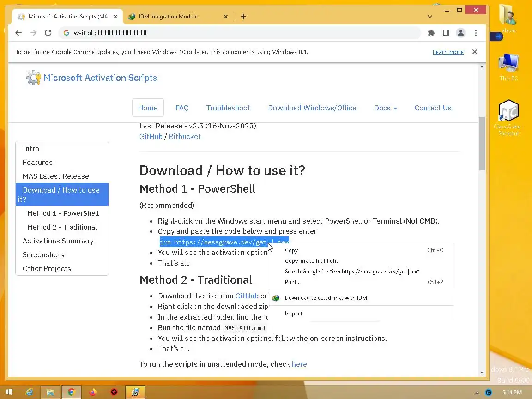The width and height of the screenshot is (532, 399).
Task: Open the taskbar app right of red icon
Action: [135, 392]
